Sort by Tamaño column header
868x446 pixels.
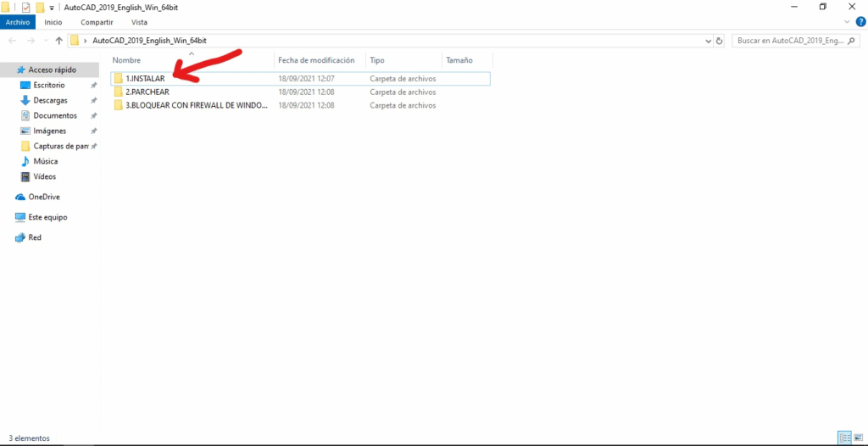pyautogui.click(x=459, y=60)
